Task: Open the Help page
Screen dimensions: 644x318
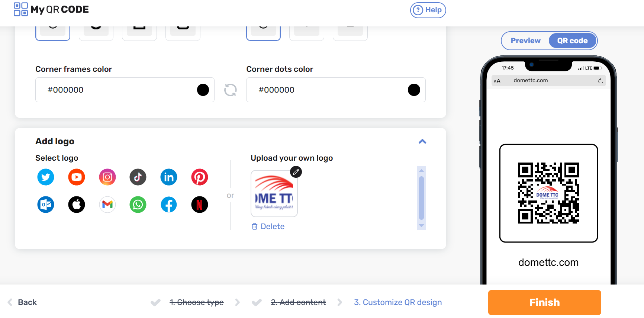Action: [428, 10]
